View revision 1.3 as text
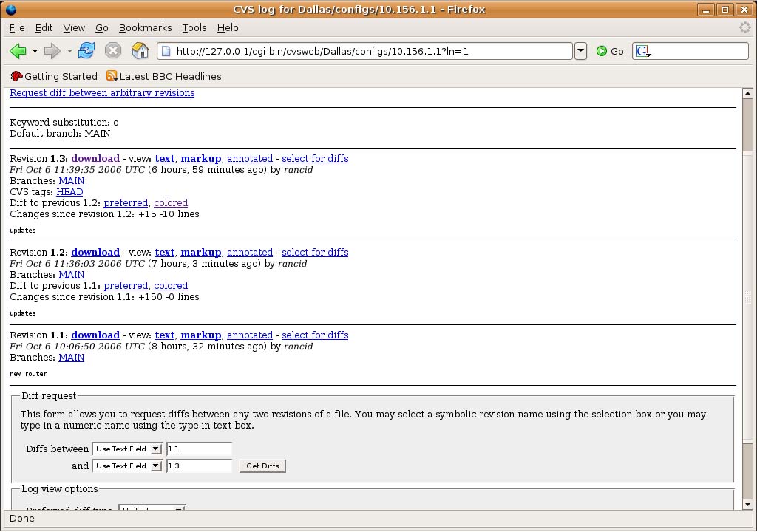This screenshot has height=532, width=757. pos(165,158)
